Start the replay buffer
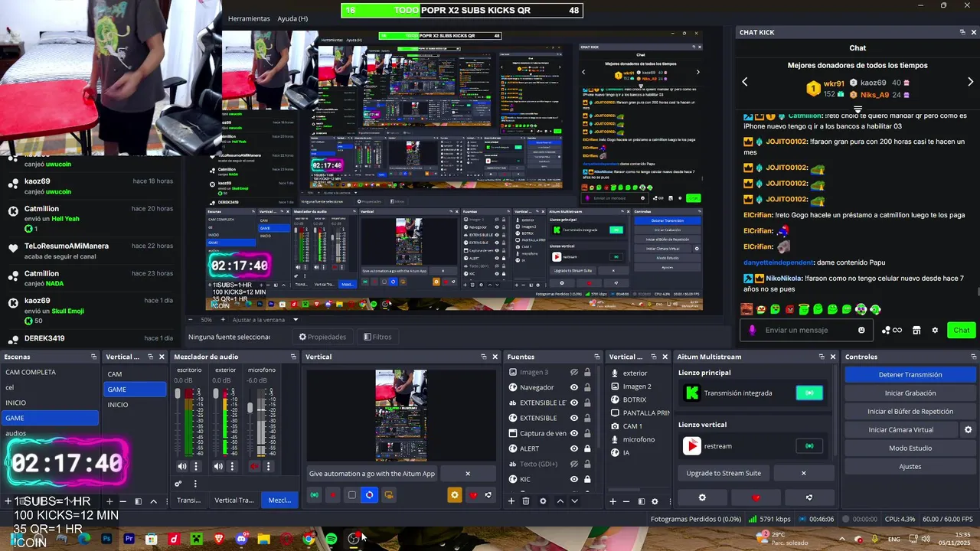This screenshot has width=980, height=551. click(910, 412)
